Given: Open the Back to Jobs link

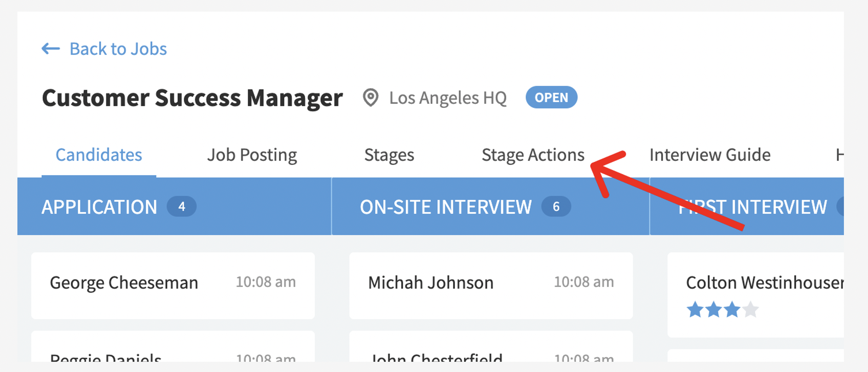Looking at the screenshot, I should coord(118,49).
